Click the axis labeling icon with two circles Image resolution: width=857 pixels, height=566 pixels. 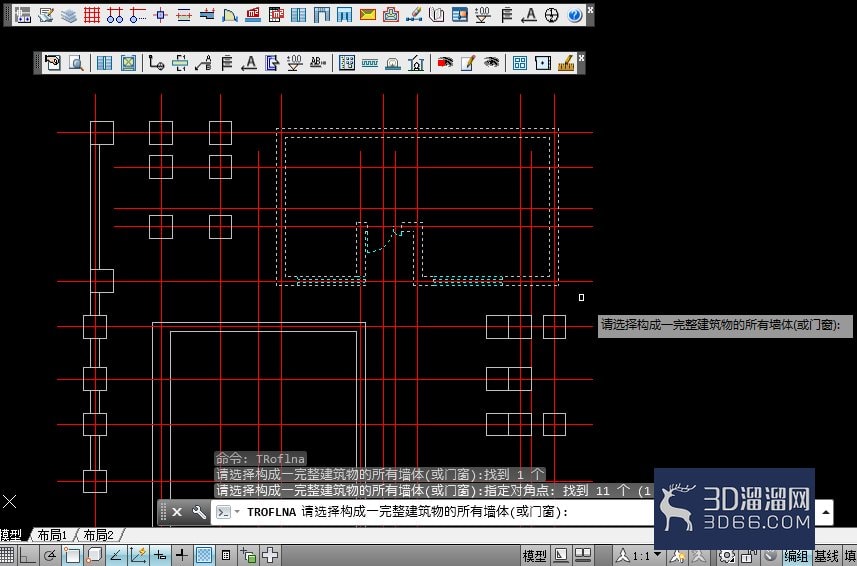coord(115,15)
